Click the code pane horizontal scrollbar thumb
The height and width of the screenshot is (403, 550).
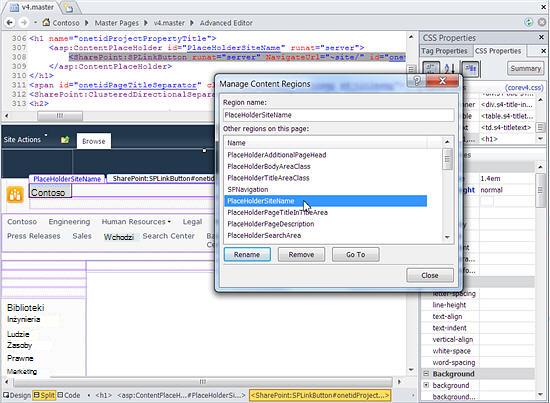pyautogui.click(x=60, y=115)
